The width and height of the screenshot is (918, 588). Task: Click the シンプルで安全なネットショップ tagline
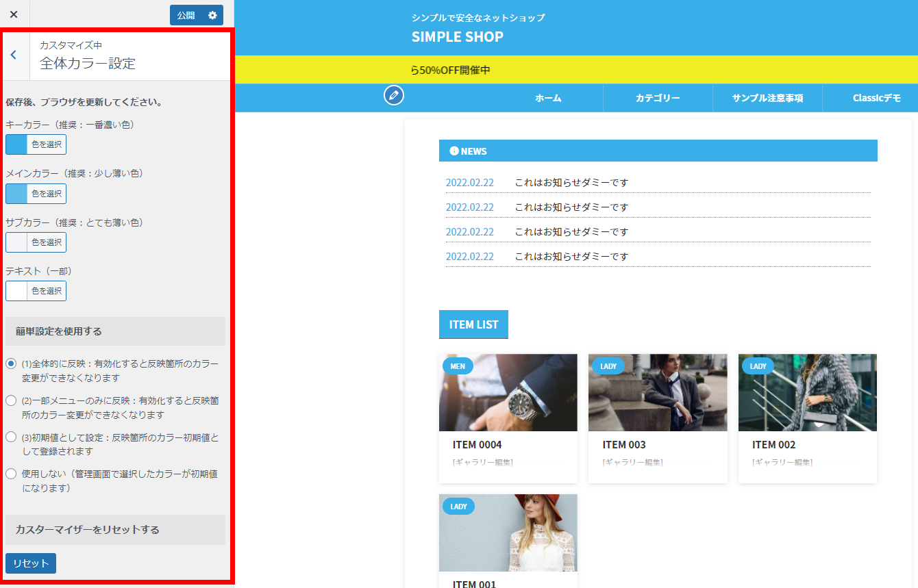click(x=478, y=18)
